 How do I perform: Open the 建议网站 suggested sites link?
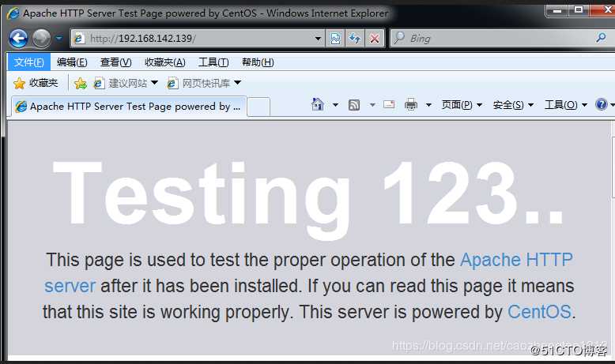pyautogui.click(x=120, y=83)
